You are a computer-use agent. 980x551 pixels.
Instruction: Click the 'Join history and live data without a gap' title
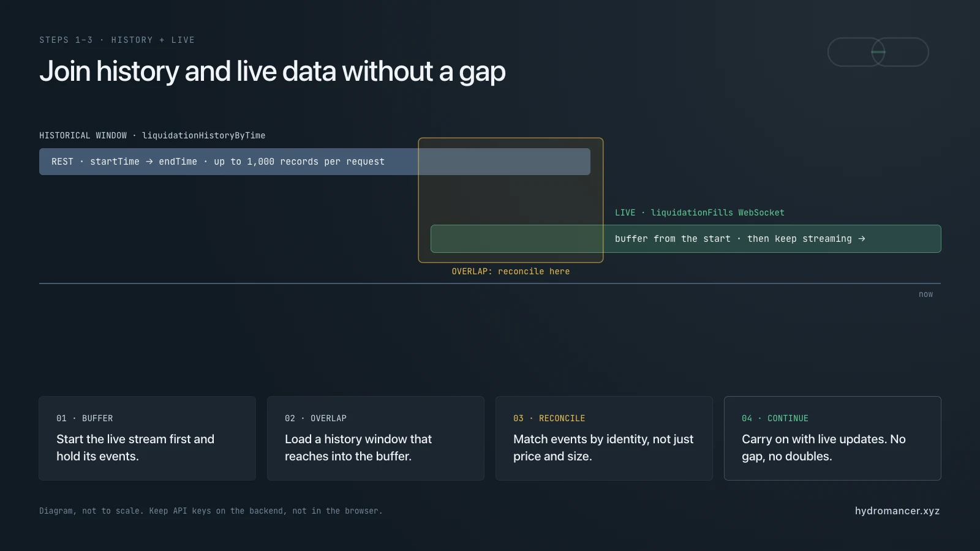tap(273, 71)
